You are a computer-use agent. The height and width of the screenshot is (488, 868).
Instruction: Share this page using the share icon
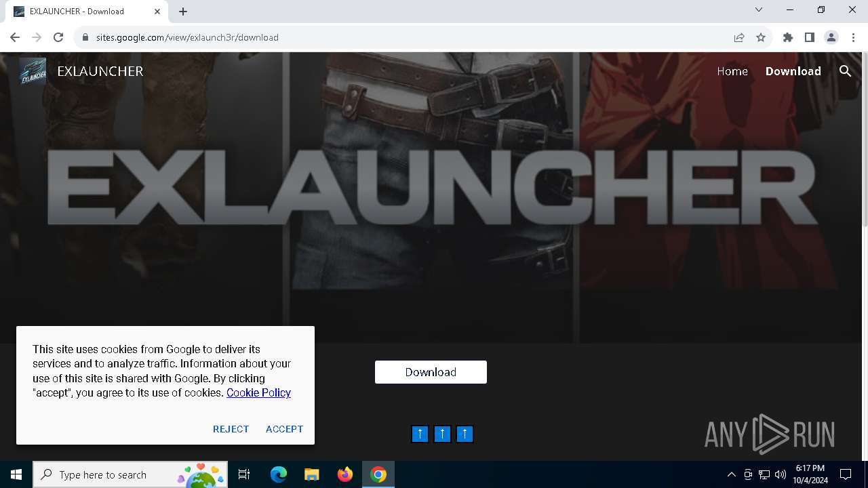click(x=739, y=37)
